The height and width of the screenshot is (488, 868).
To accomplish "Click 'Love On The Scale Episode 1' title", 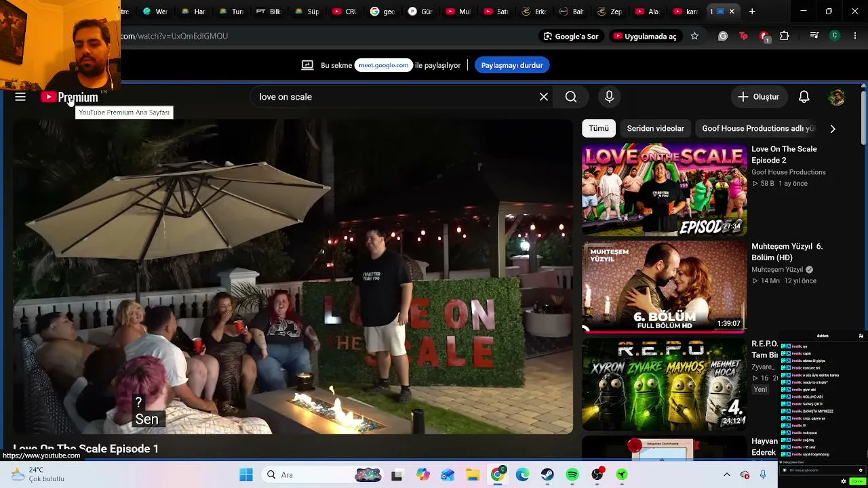I will pyautogui.click(x=85, y=449).
